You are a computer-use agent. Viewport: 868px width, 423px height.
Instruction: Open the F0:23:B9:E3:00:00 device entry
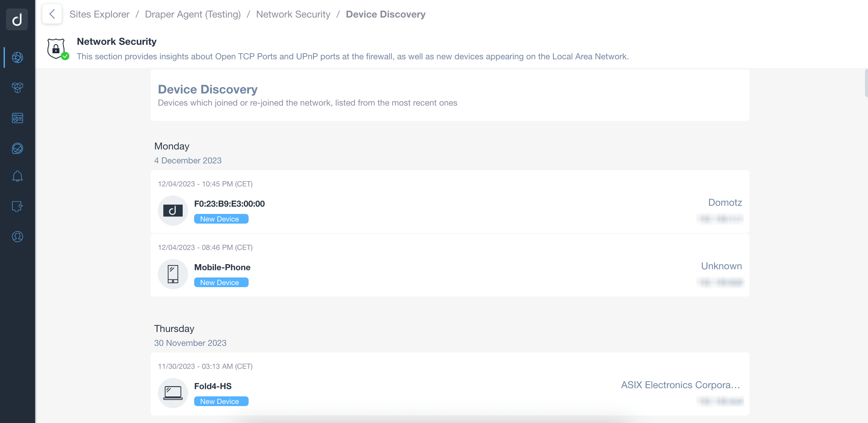229,204
